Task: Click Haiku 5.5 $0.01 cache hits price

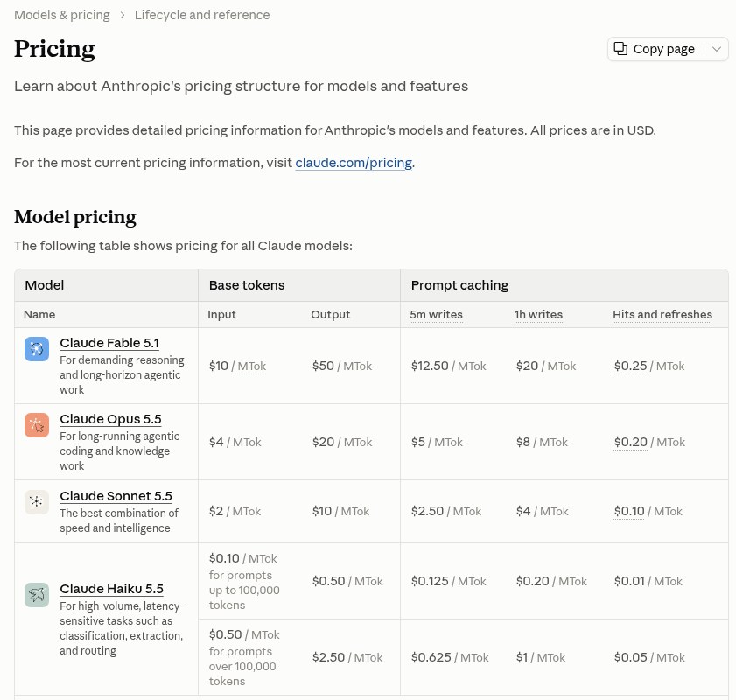Action: 648,581
